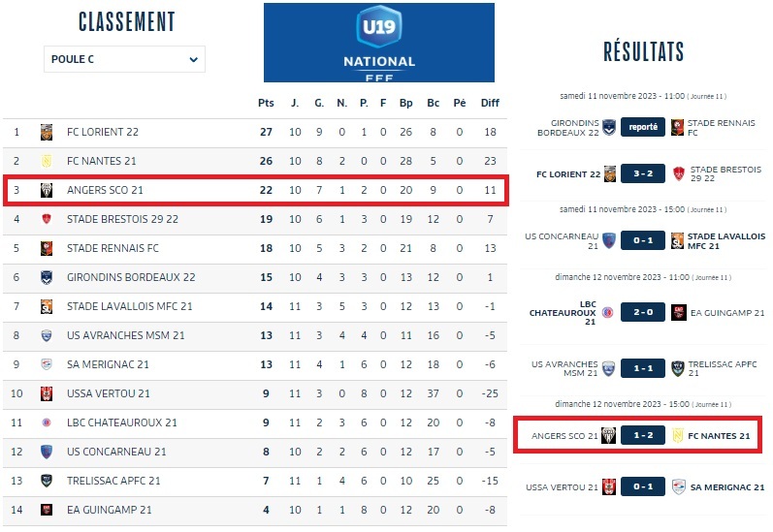Click Stade Brestois crest in standings row
773x532 pixels.
coord(47,219)
